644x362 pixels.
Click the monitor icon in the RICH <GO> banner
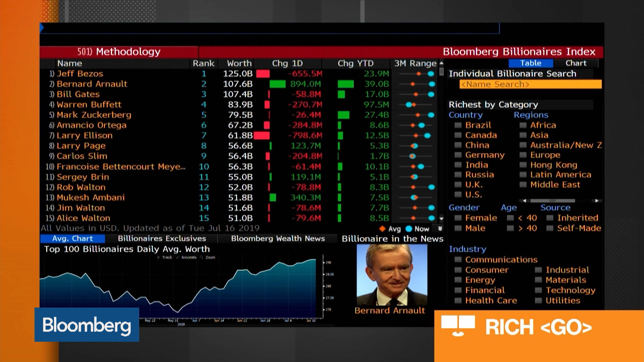coord(458,325)
